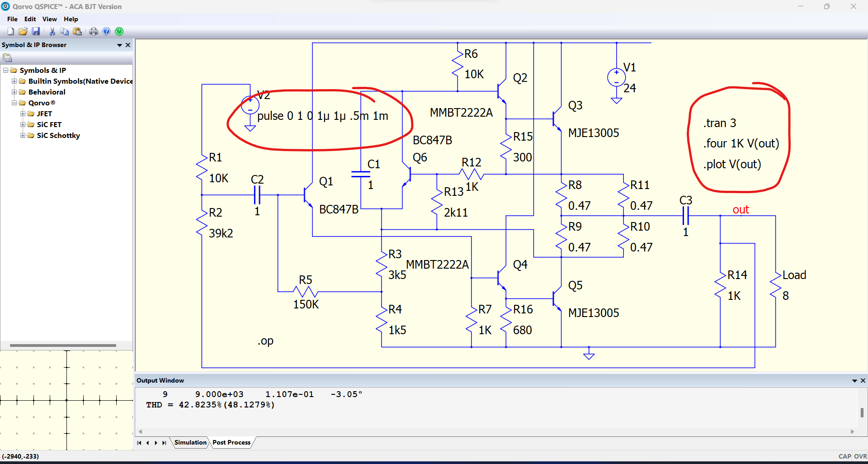The height and width of the screenshot is (464, 868).
Task: Select the Q3 transistor symbol
Action: coord(557,119)
